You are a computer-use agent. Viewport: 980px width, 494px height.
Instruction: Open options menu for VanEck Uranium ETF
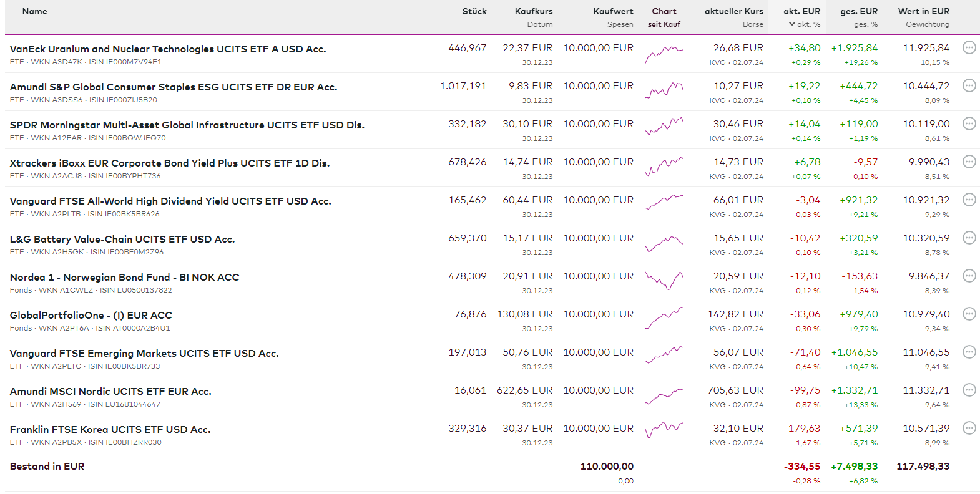tap(969, 47)
